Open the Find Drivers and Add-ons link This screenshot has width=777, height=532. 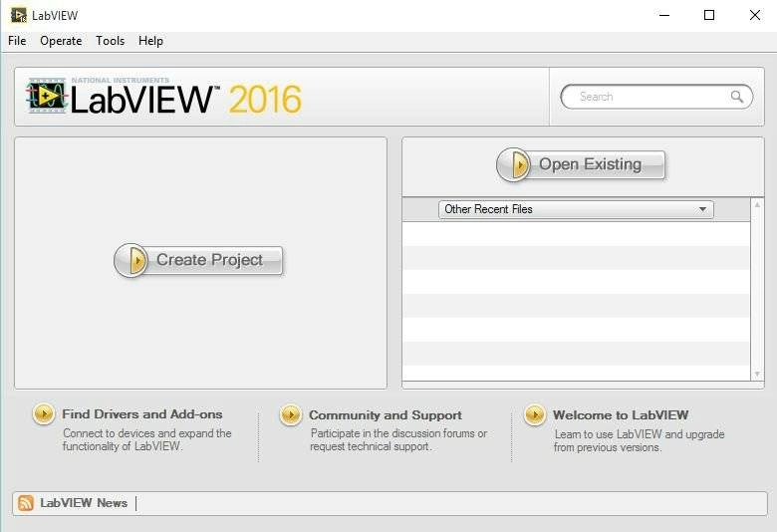pos(142,414)
